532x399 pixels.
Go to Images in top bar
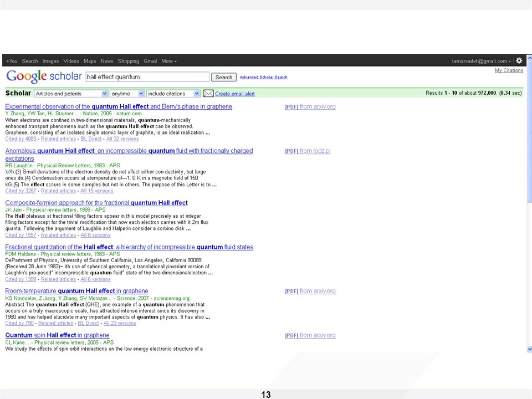point(50,61)
